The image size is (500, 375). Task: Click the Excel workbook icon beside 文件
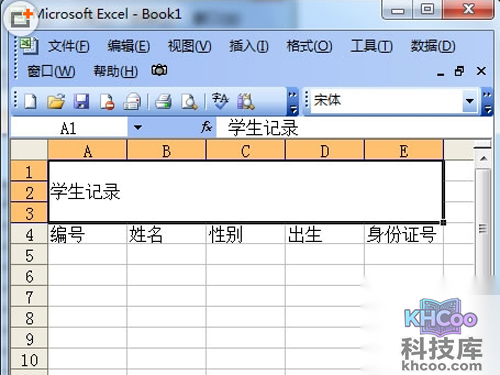click(x=29, y=46)
